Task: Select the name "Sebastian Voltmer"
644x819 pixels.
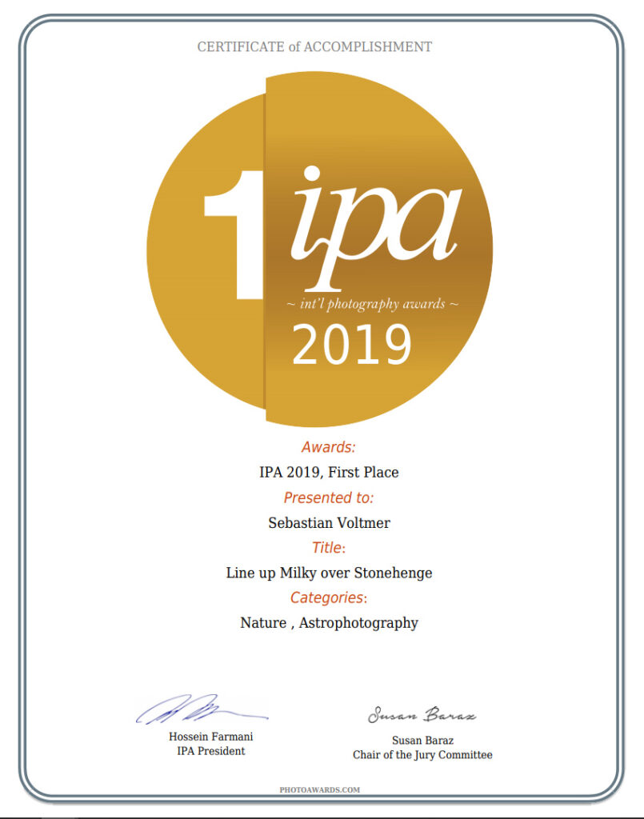Action: (x=329, y=523)
